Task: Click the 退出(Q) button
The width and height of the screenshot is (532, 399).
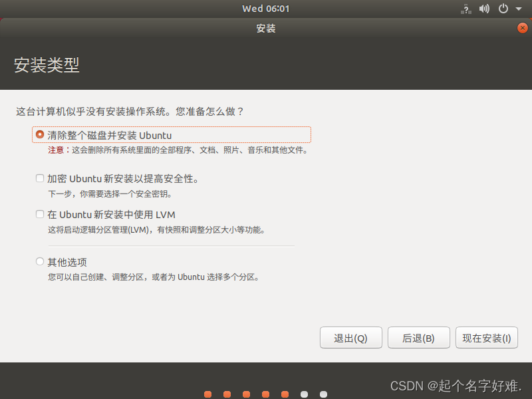Action: (351, 338)
